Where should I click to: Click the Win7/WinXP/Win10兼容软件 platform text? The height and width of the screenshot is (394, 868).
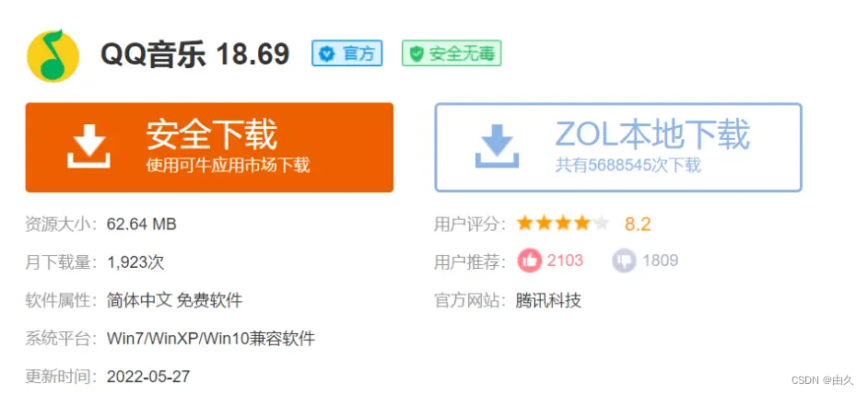click(210, 339)
